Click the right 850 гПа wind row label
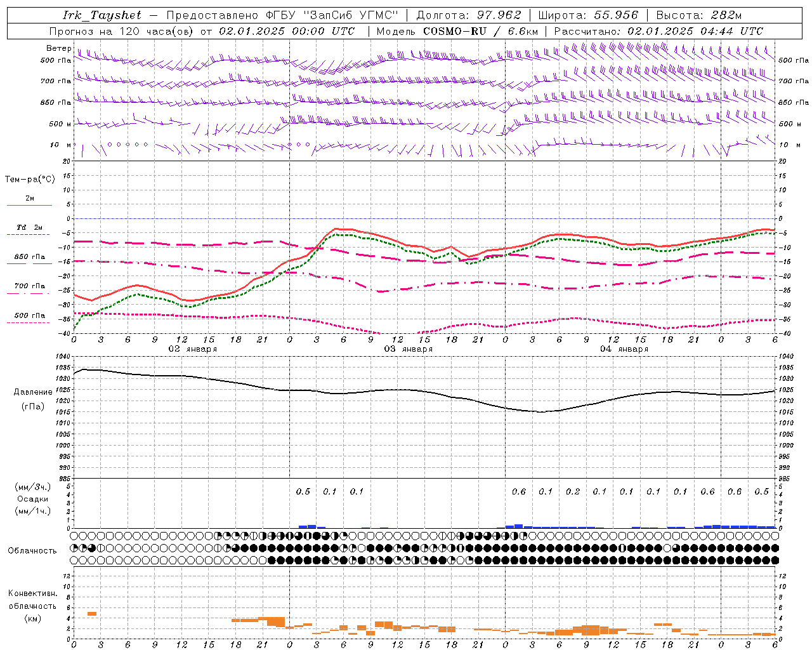 click(794, 102)
